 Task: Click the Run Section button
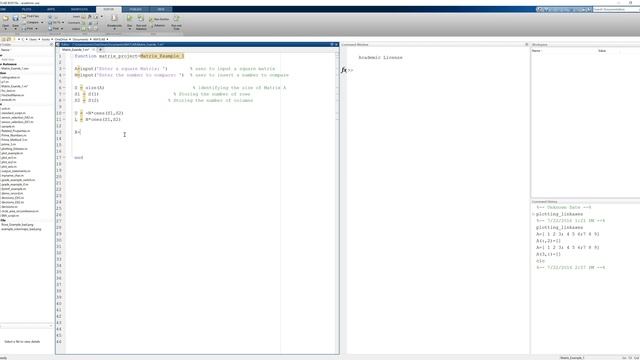point(159,19)
